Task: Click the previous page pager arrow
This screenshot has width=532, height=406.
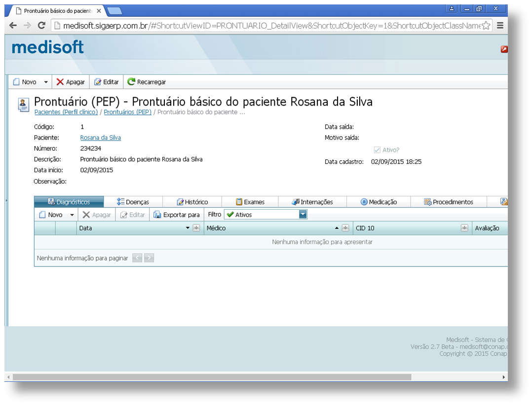Action: click(x=137, y=258)
